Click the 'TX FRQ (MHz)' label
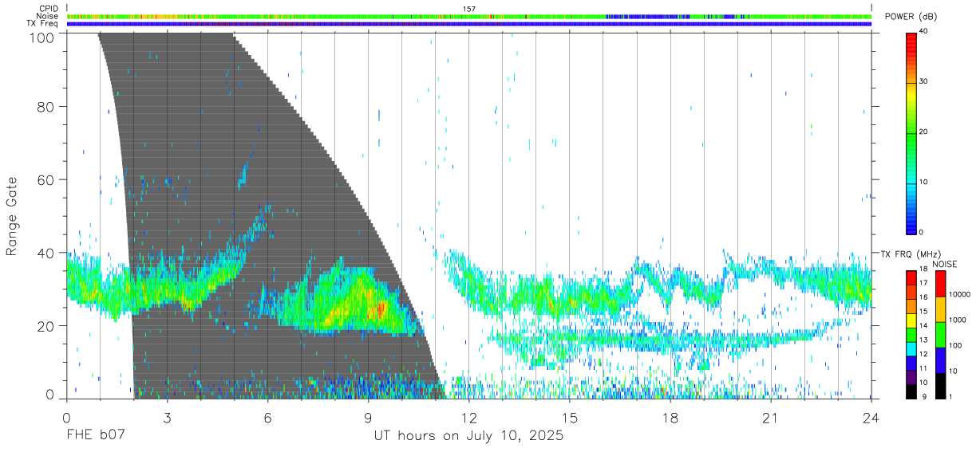 click(x=911, y=254)
